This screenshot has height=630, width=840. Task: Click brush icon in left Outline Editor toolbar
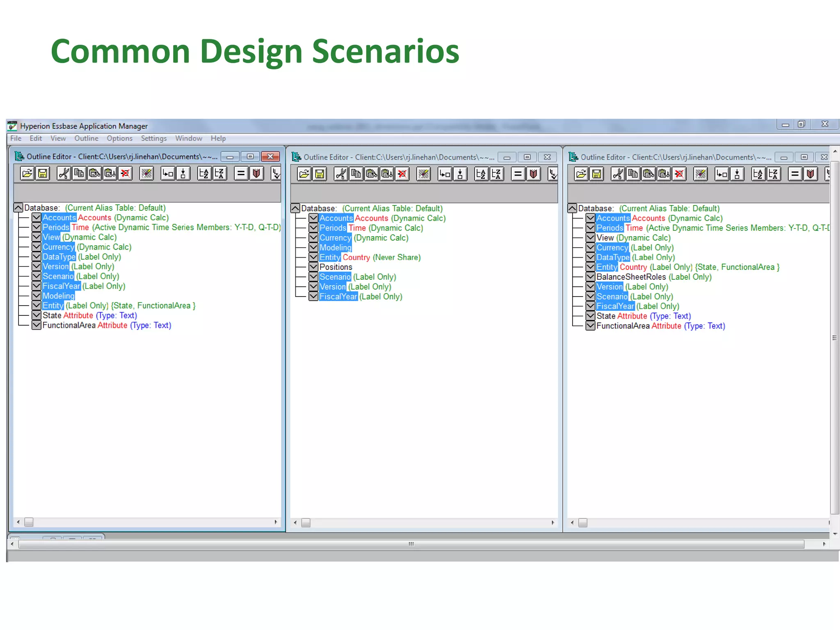tap(147, 173)
